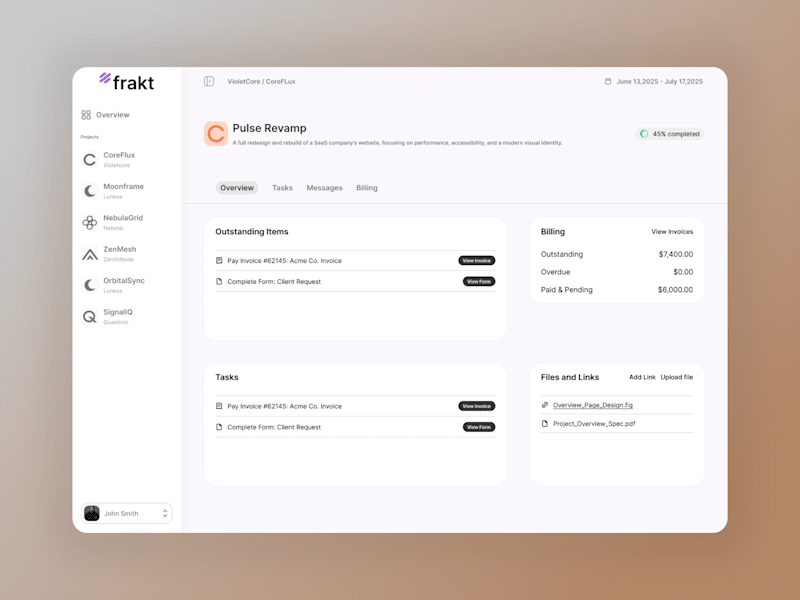Collapse the sidebar with the panel icon
The image size is (800, 600).
(209, 81)
